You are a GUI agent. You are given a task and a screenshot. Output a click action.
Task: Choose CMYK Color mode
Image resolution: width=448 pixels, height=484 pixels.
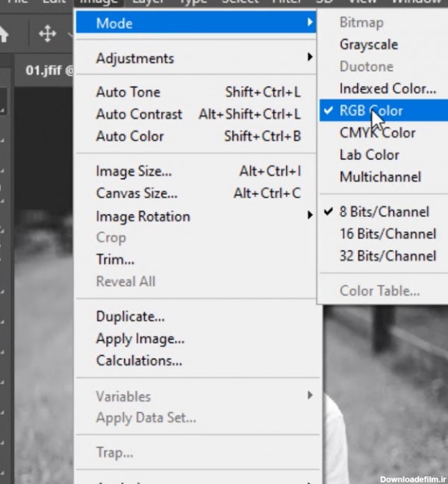click(377, 133)
